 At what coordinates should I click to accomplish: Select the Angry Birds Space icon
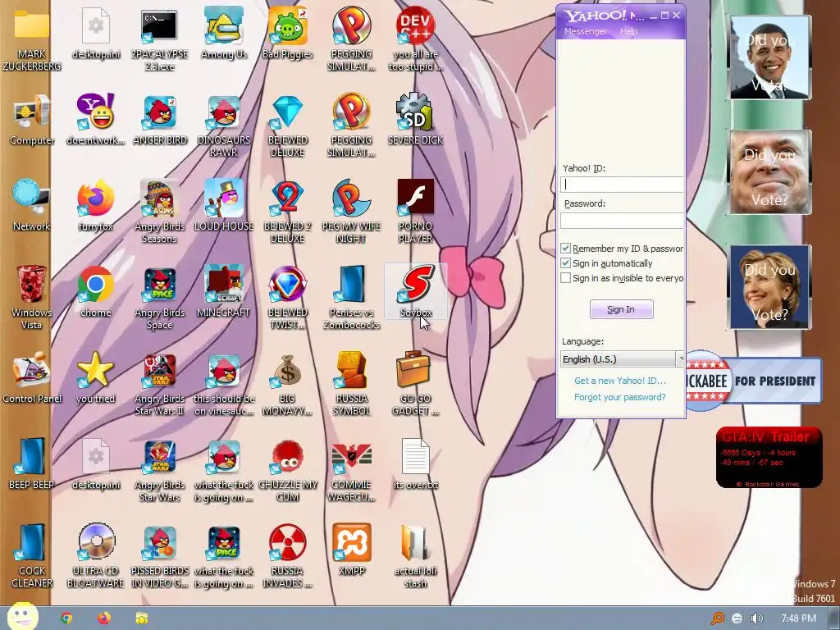click(160, 298)
